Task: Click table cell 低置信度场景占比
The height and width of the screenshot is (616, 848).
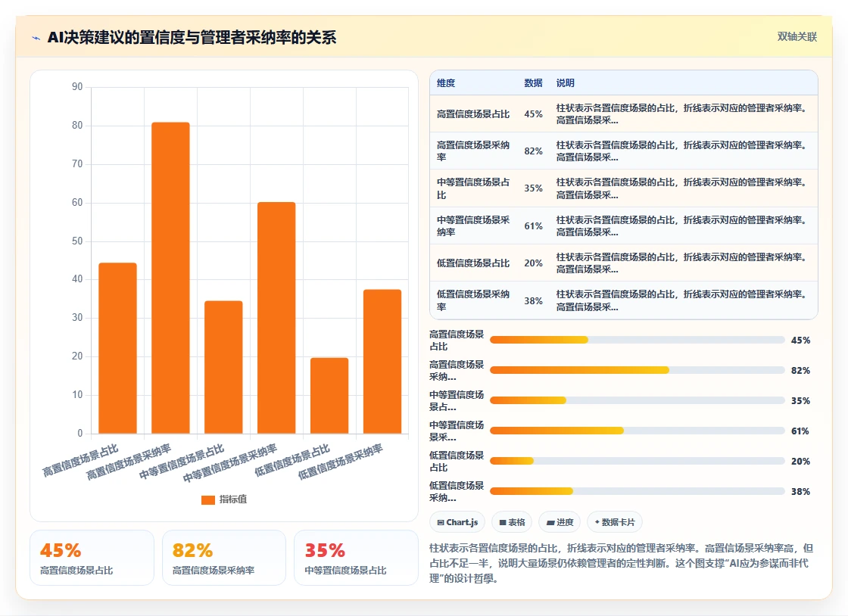Action: (473, 263)
